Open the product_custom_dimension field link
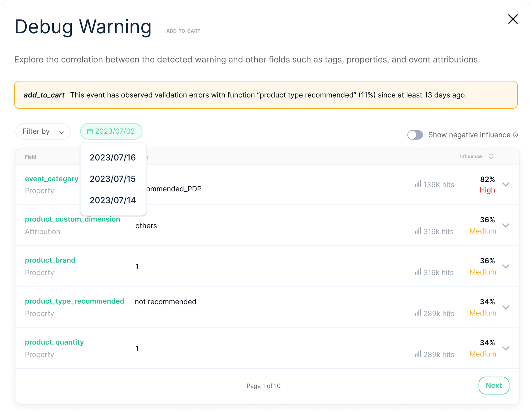 click(x=73, y=219)
